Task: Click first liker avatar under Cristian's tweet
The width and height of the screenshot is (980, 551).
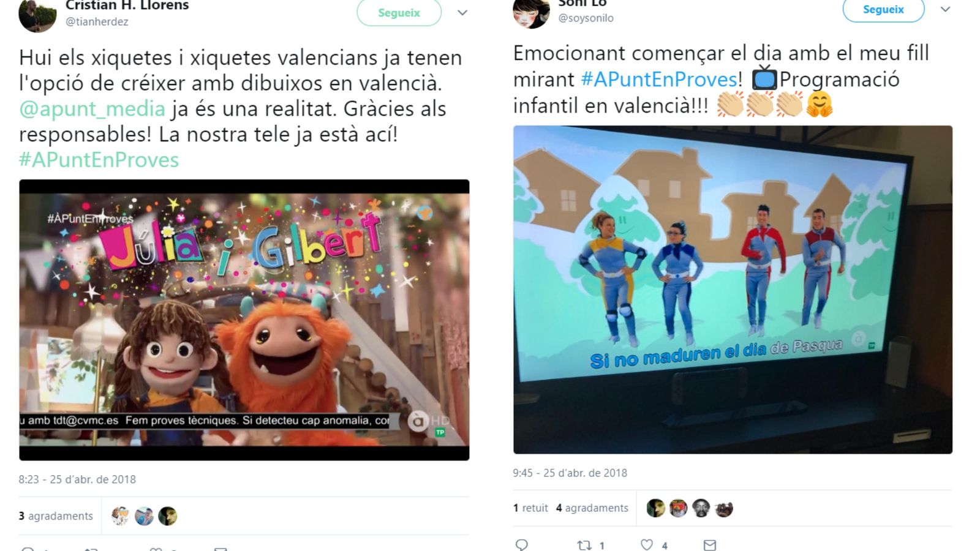Action: tap(121, 516)
